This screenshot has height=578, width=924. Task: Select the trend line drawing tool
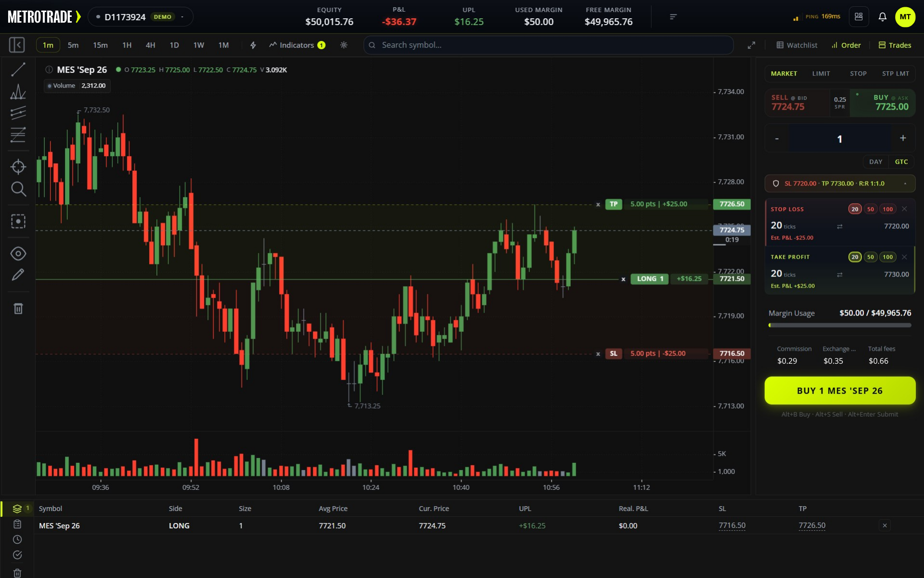click(18, 69)
